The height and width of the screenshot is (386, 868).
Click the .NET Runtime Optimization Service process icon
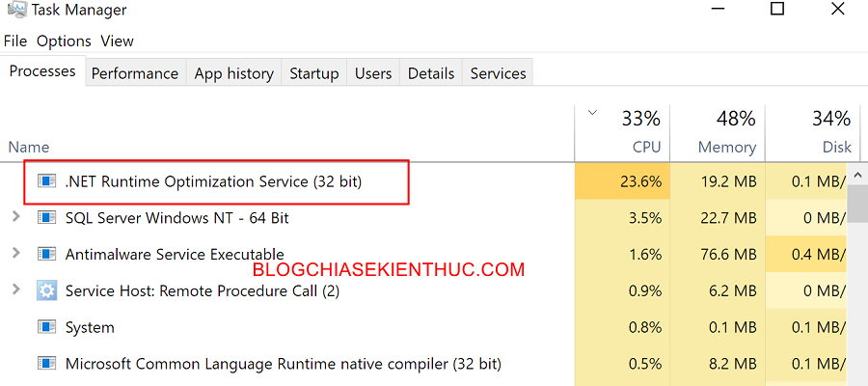click(x=46, y=180)
